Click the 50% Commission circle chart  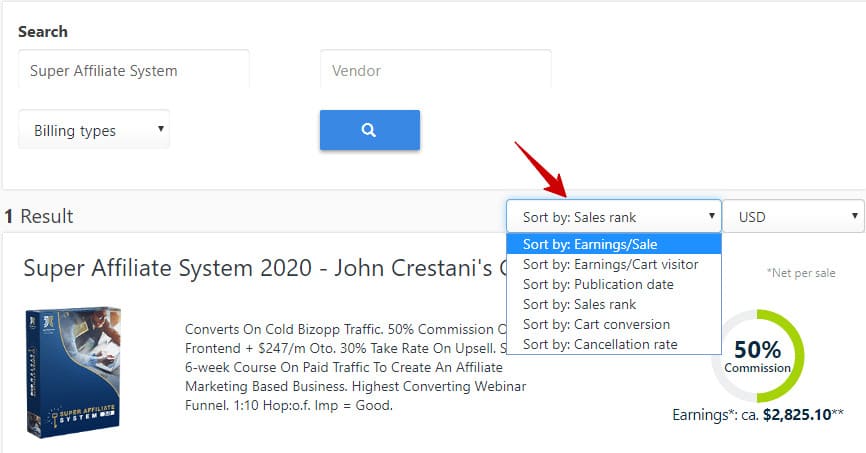(757, 356)
